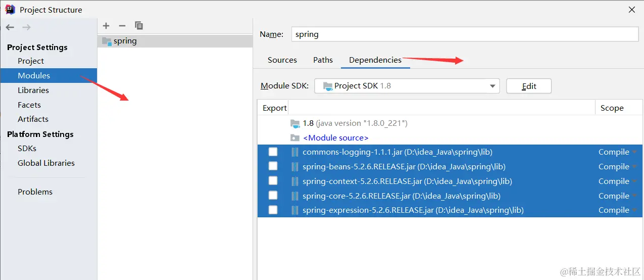
Task: Open SDKs under Platform Settings
Action: 27,148
